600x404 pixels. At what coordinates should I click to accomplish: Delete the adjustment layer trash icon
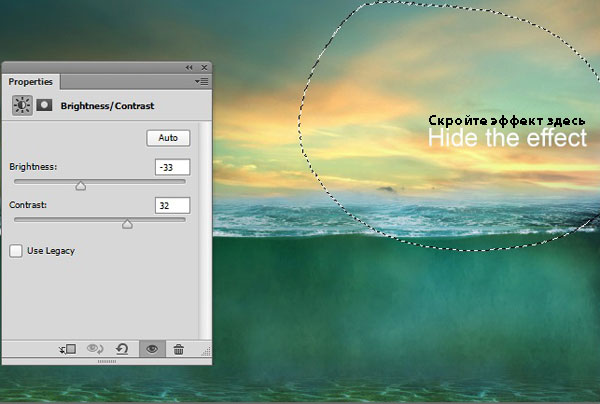point(179,349)
